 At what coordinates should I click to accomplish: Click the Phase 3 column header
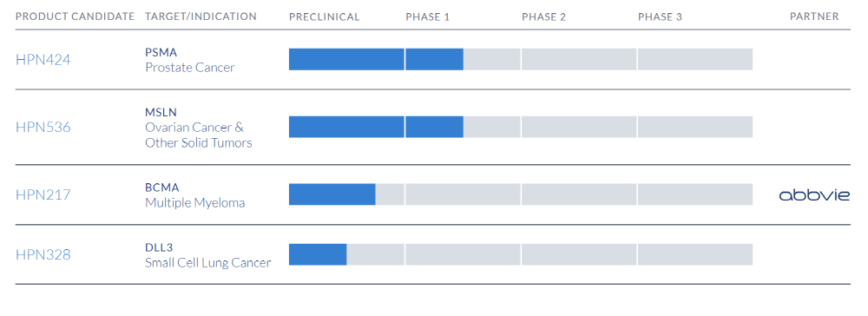[660, 16]
